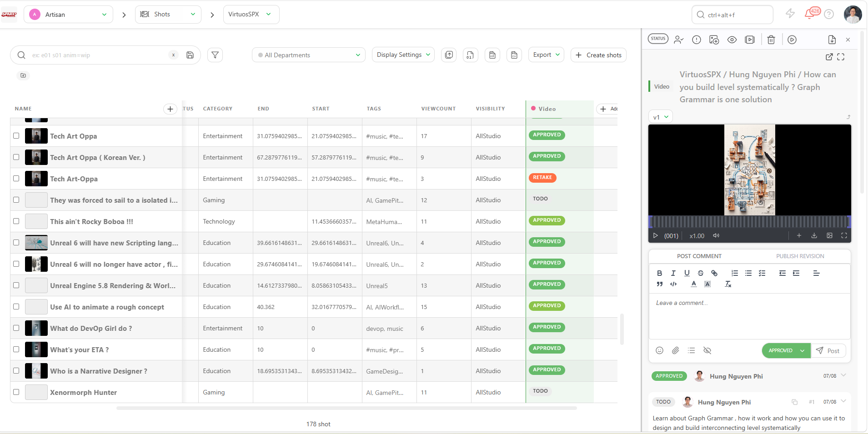This screenshot has height=434, width=868.
Task: Expand the Display Settings dropdown
Action: [403, 55]
